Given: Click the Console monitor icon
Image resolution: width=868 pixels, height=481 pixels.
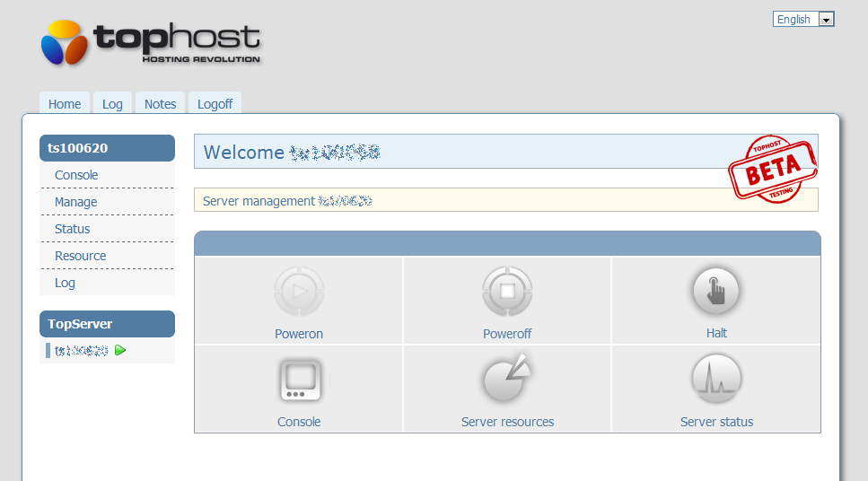Looking at the screenshot, I should (x=300, y=380).
